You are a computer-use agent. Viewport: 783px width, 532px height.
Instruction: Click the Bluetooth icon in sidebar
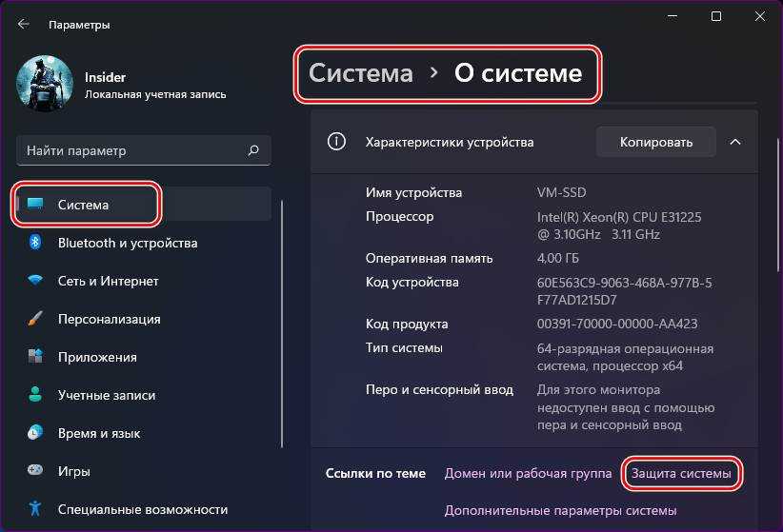pyautogui.click(x=35, y=243)
